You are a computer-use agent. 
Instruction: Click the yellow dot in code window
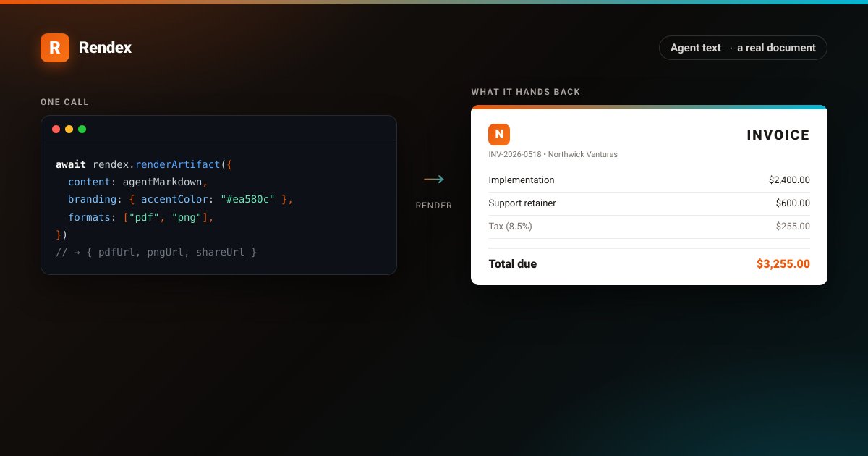coord(69,129)
